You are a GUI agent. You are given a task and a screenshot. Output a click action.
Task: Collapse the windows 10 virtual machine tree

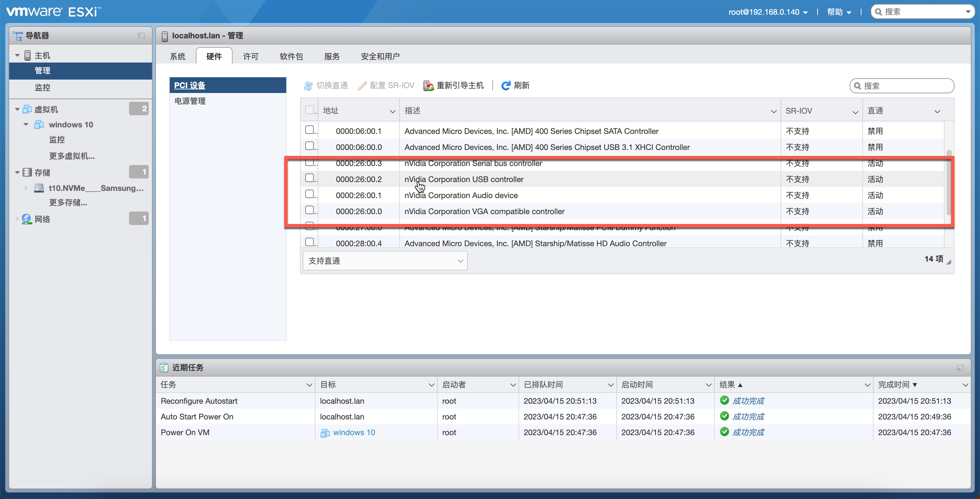coord(26,124)
